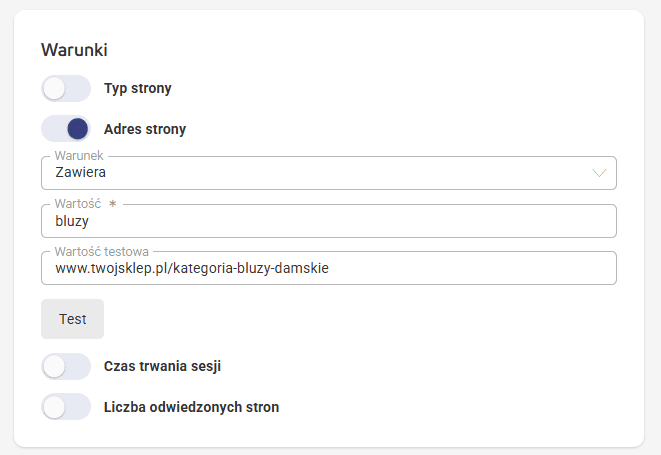Click the Warunki section heading
Image resolution: width=661 pixels, height=455 pixels.
click(x=74, y=50)
